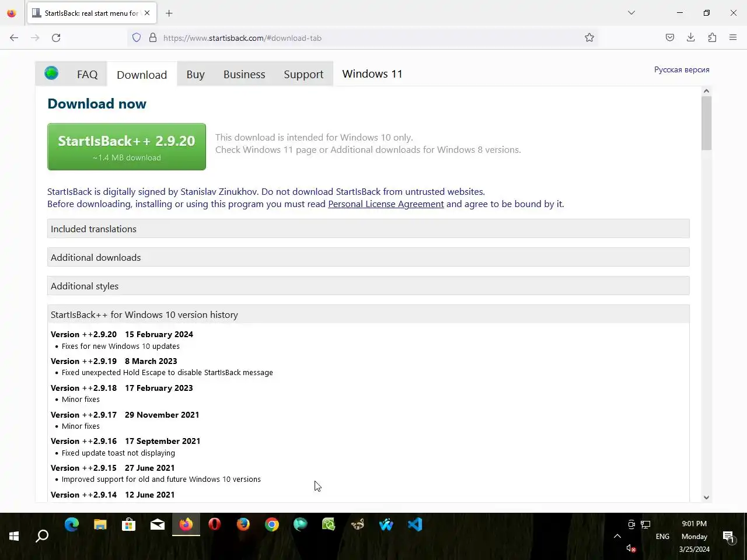Click the Version ++2.9.16 entry heading
747x560 pixels.
[125, 441]
